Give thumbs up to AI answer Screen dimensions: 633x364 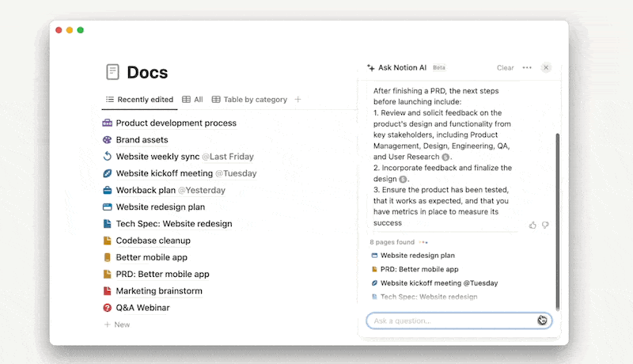[533, 226]
